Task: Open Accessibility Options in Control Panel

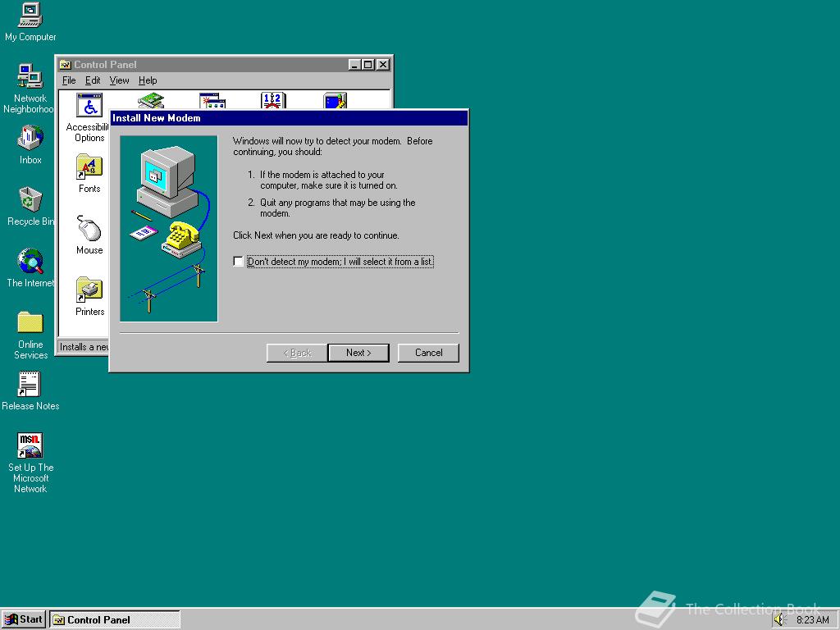Action: coord(89,105)
